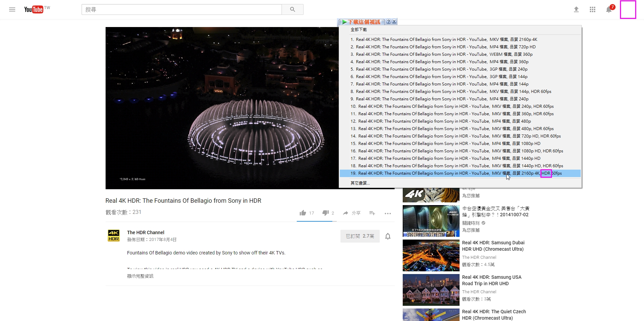
Task: Like the video with thumbs up
Action: [303, 213]
